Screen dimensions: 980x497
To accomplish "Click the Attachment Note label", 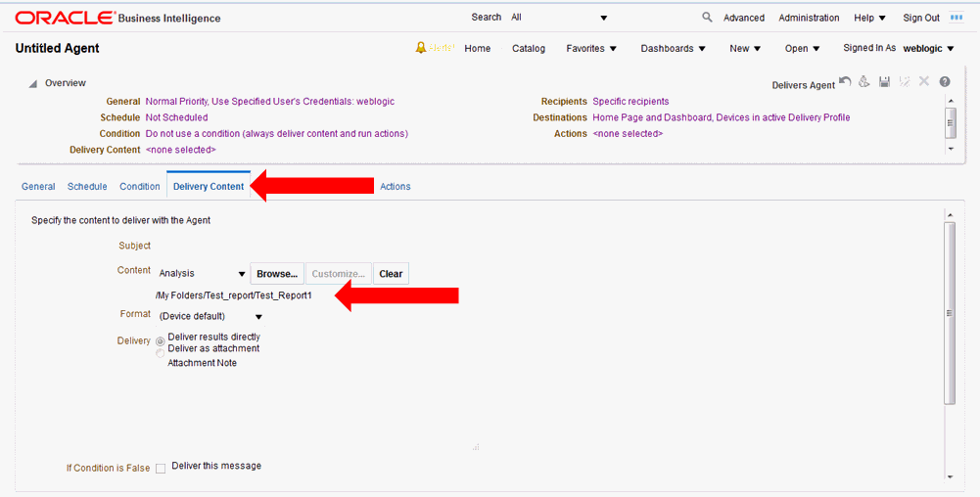I will (202, 363).
